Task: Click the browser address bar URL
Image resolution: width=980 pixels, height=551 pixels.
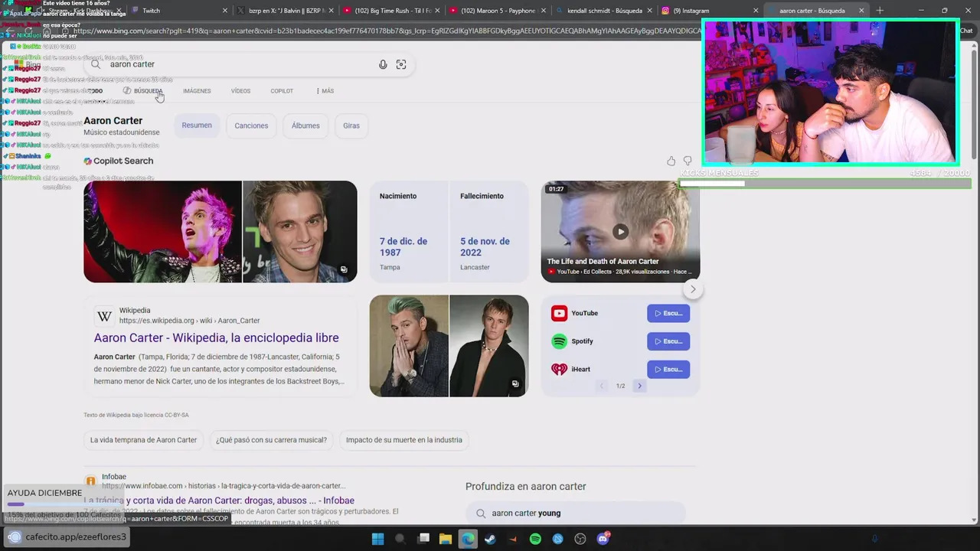Action: pyautogui.click(x=387, y=31)
